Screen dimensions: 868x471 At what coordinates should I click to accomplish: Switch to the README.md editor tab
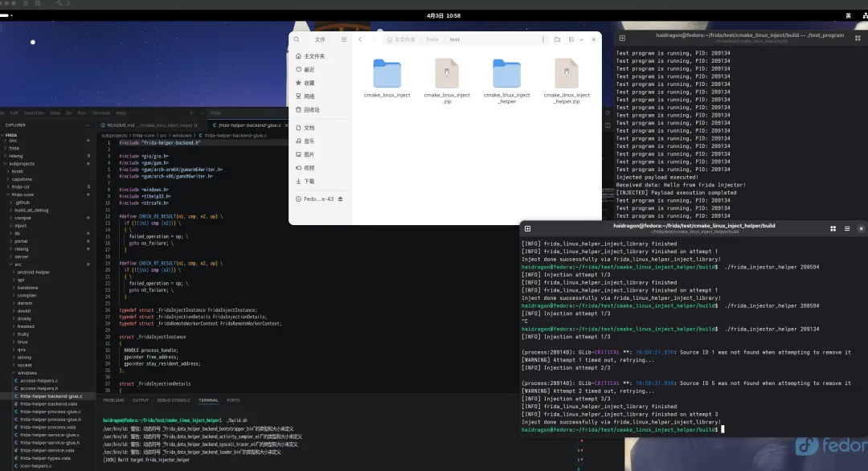coord(149,125)
